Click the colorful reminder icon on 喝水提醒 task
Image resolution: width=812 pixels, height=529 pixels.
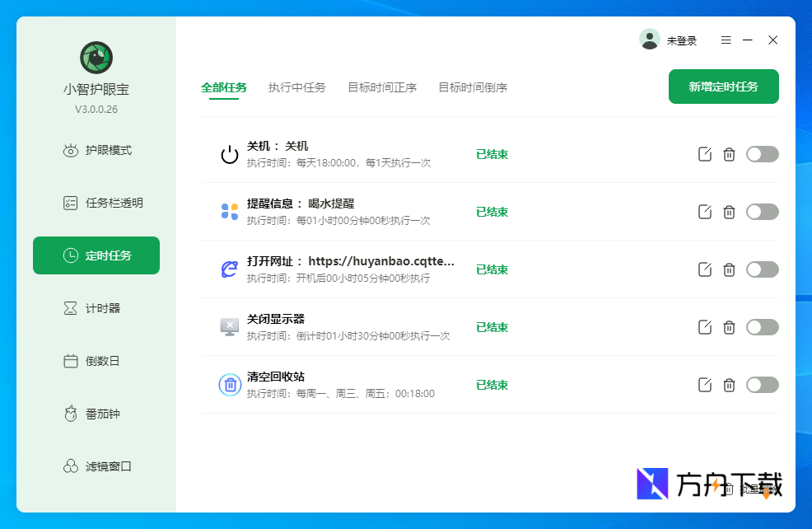[x=229, y=211]
